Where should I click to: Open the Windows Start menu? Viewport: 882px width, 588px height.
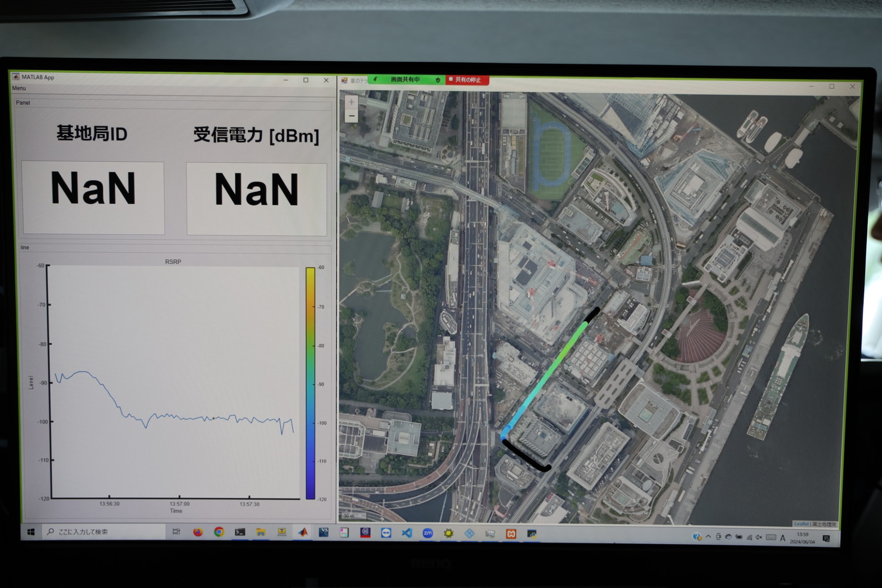pyautogui.click(x=31, y=531)
